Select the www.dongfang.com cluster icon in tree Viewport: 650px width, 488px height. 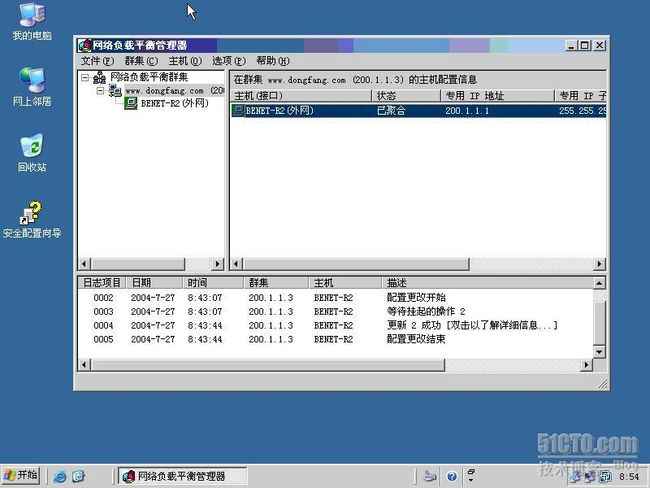pyautogui.click(x=115, y=90)
